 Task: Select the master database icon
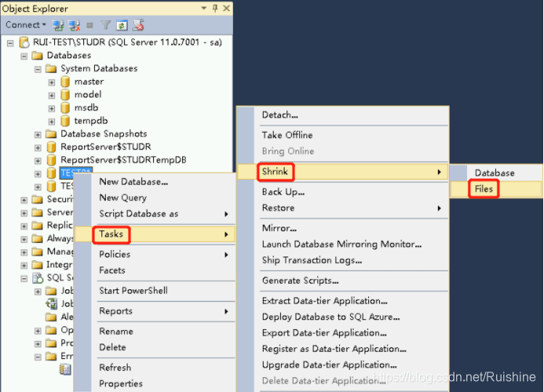point(65,82)
